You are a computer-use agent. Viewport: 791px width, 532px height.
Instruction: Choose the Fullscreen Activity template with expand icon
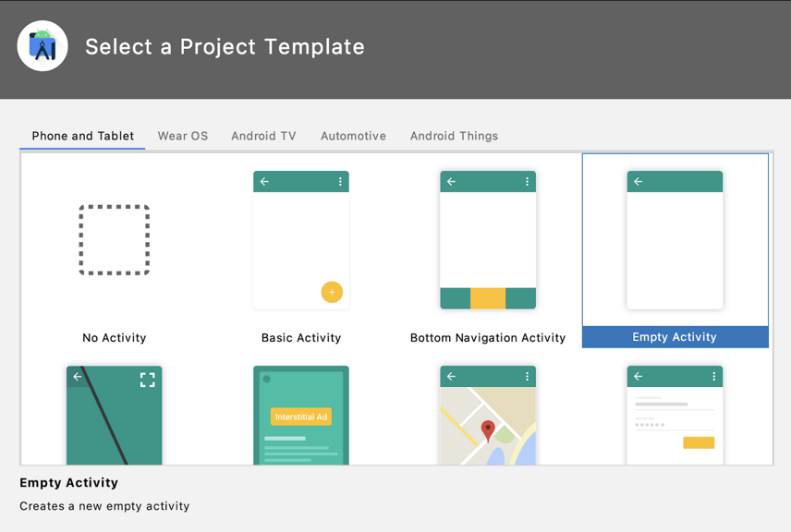115,416
